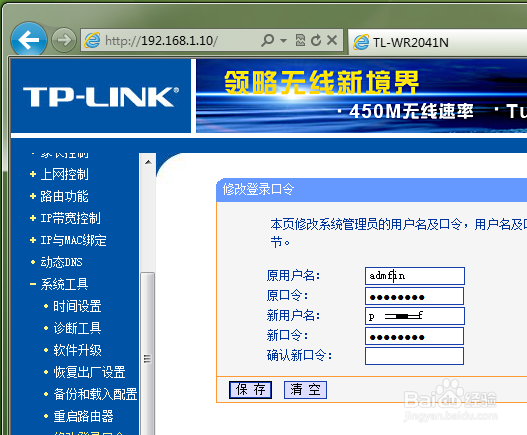Toggle the compatibility view icon in address bar
527x435 pixels.
coord(300,40)
